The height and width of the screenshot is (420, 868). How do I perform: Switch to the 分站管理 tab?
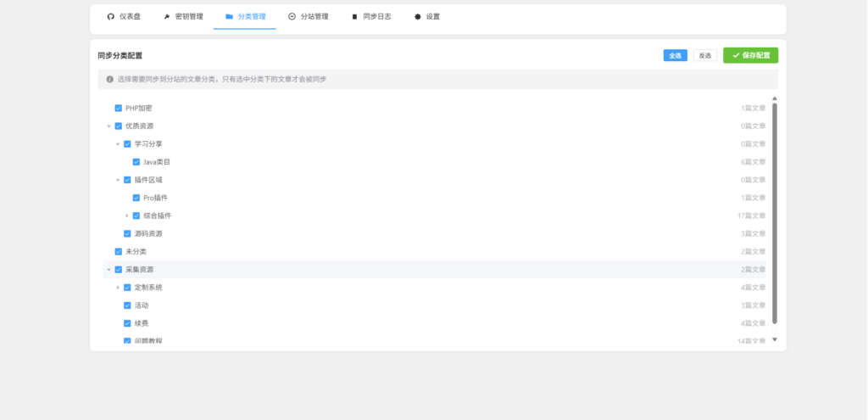[309, 16]
